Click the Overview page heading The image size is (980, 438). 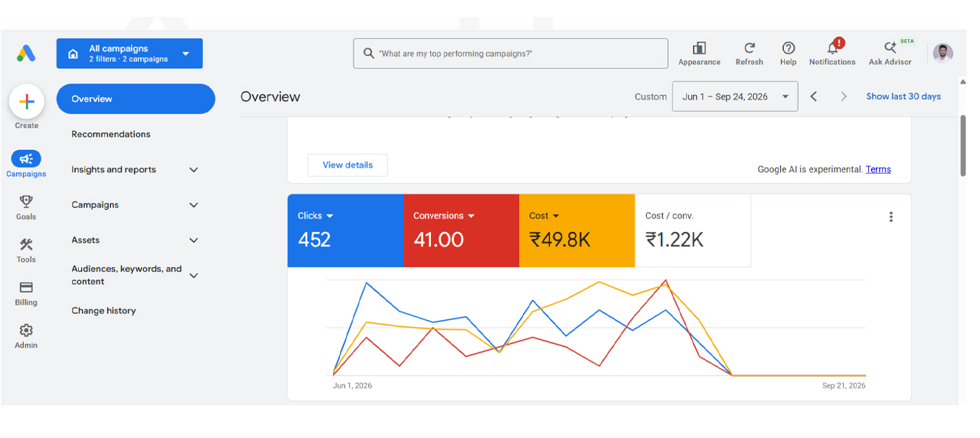(270, 96)
